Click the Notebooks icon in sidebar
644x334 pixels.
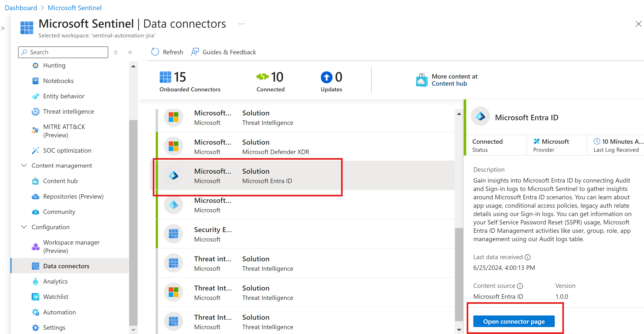[x=35, y=81]
